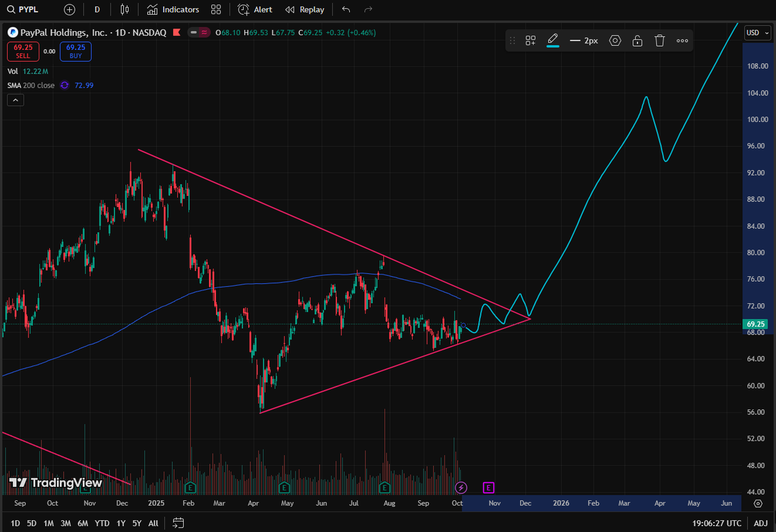Screen dimensions: 776x532
Task: Toggle ADJ dividend adjustment
Action: [760, 523]
